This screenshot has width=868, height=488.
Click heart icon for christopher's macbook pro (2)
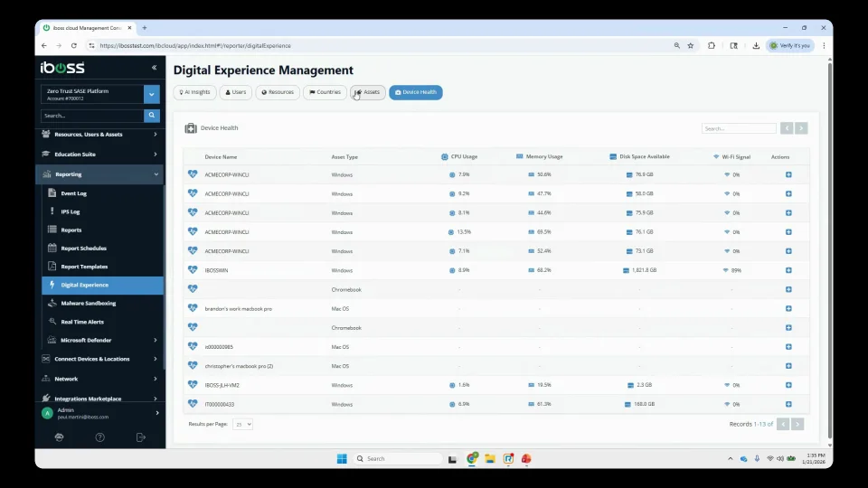[193, 366]
